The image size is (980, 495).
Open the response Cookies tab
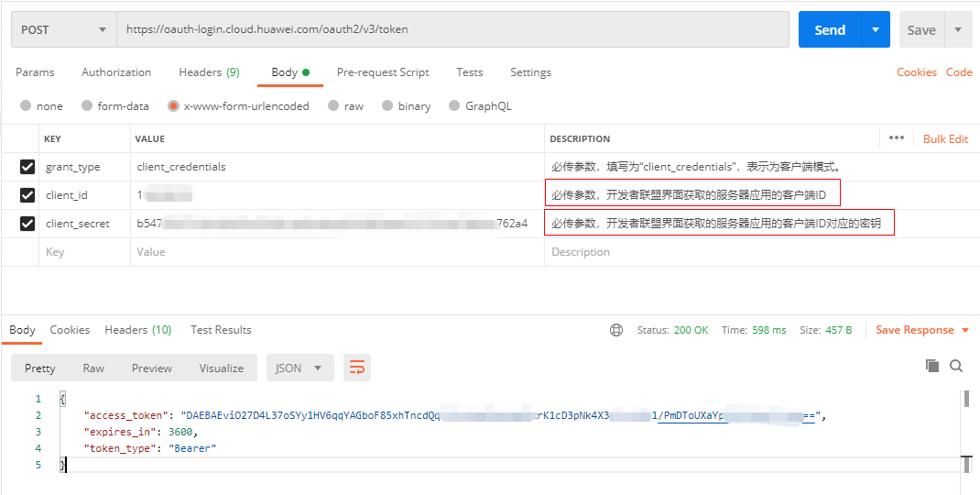70,330
